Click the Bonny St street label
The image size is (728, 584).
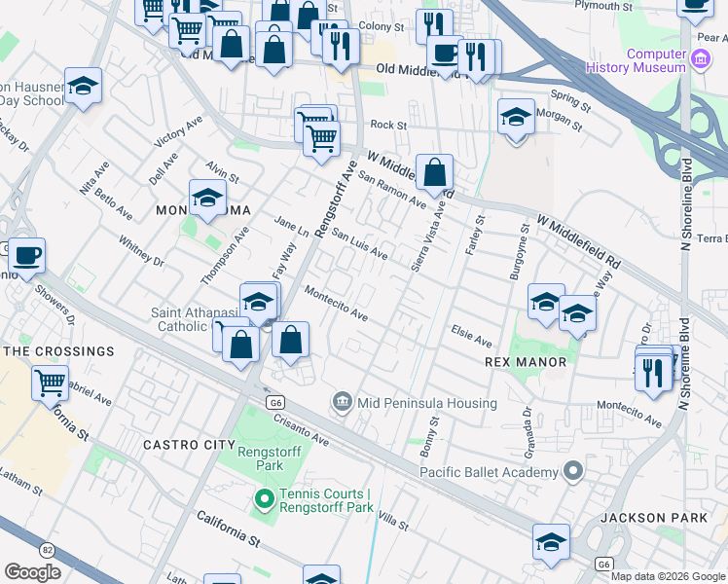[429, 437]
